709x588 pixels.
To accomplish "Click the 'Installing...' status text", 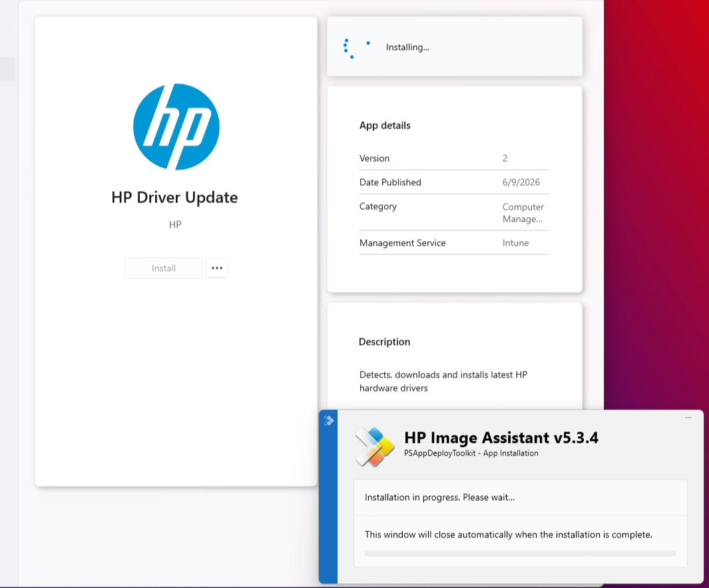I will 407,47.
